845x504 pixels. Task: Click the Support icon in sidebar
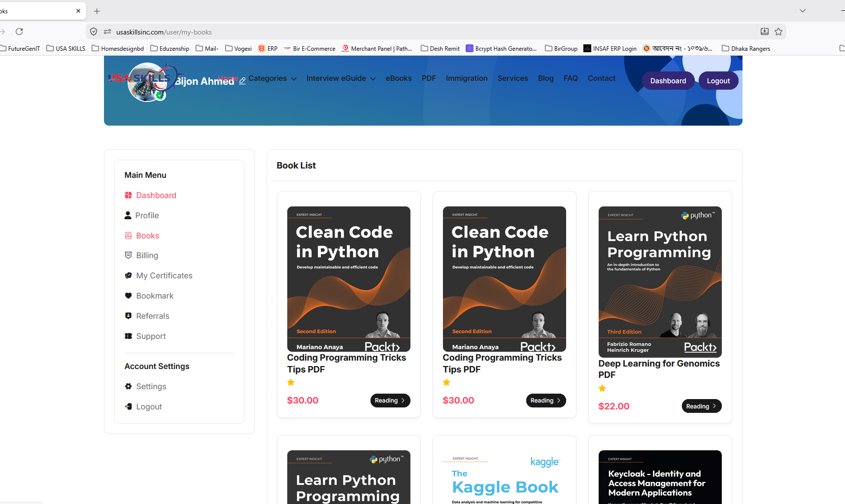[128, 336]
